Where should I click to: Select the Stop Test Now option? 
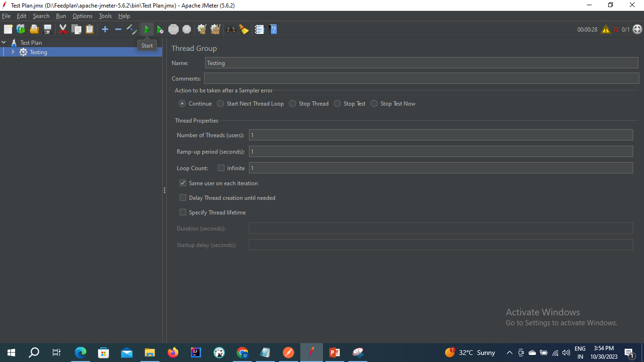[x=374, y=104]
